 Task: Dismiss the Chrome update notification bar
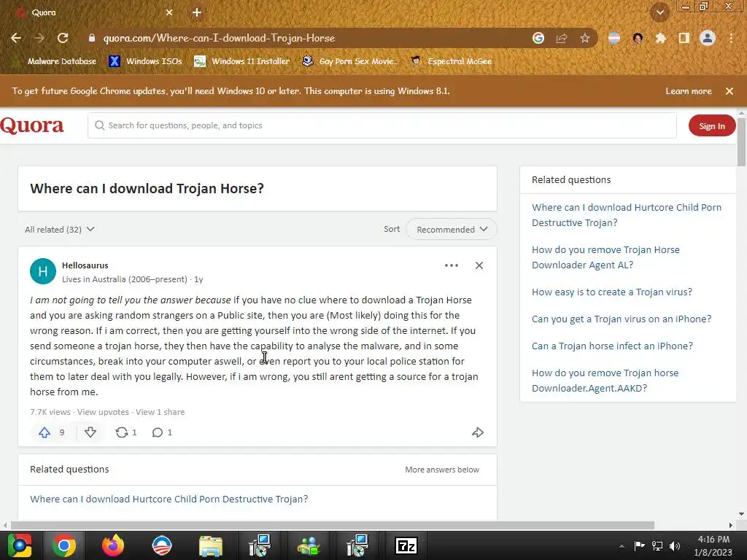click(x=729, y=91)
